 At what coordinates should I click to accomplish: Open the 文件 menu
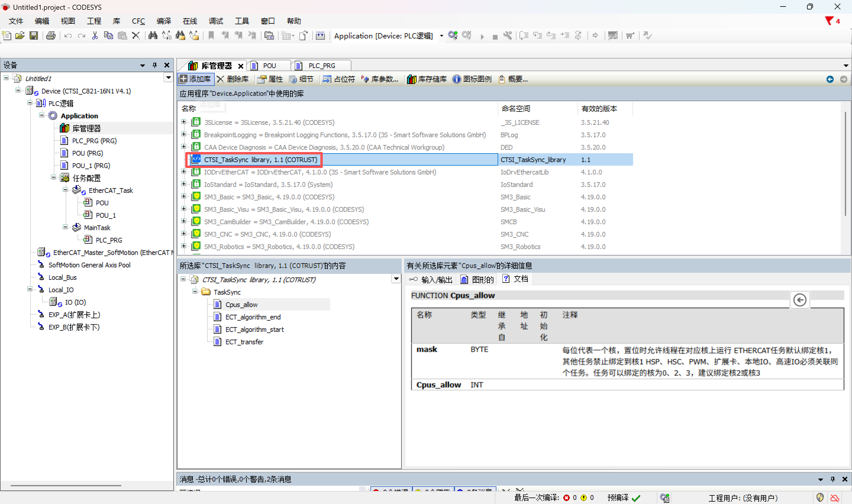point(16,21)
